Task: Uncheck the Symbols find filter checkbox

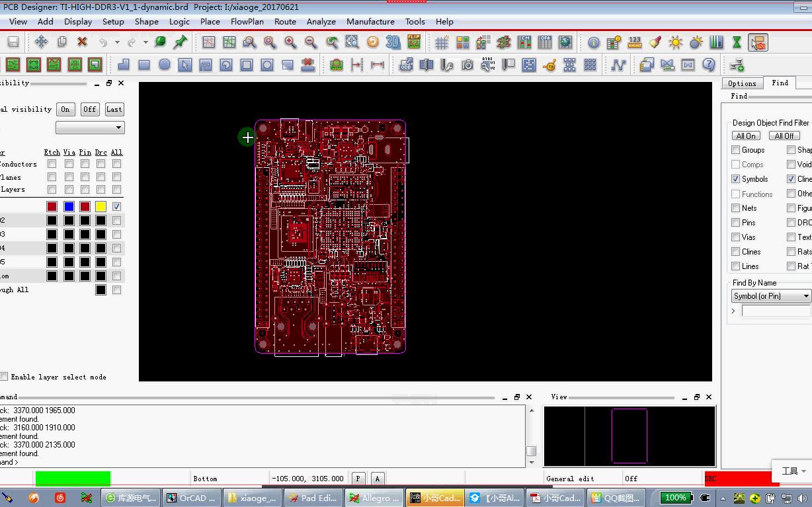Action: coord(735,179)
